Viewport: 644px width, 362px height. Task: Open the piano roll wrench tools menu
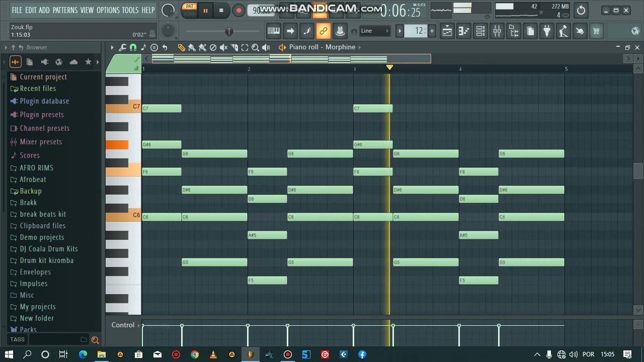coord(122,47)
